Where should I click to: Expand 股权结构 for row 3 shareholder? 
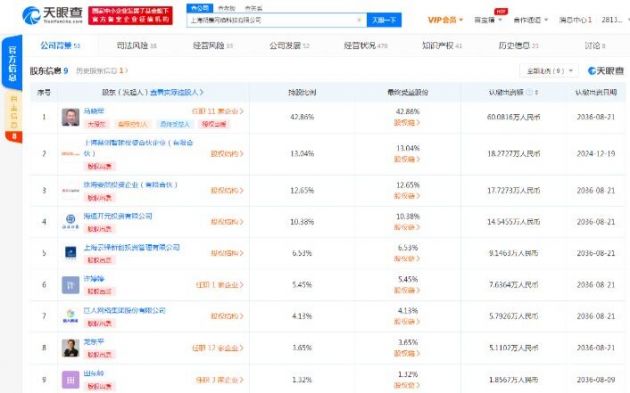pos(227,190)
